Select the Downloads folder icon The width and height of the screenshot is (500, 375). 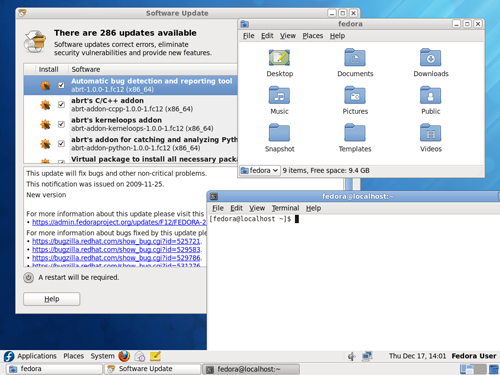(430, 58)
